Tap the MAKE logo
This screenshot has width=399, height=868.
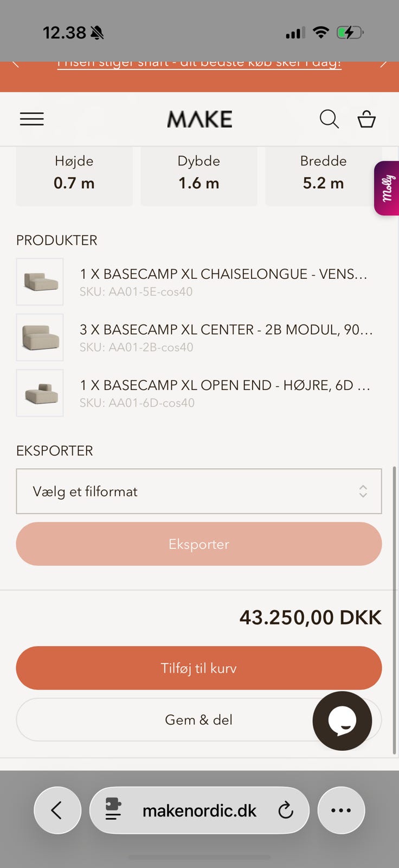200,119
